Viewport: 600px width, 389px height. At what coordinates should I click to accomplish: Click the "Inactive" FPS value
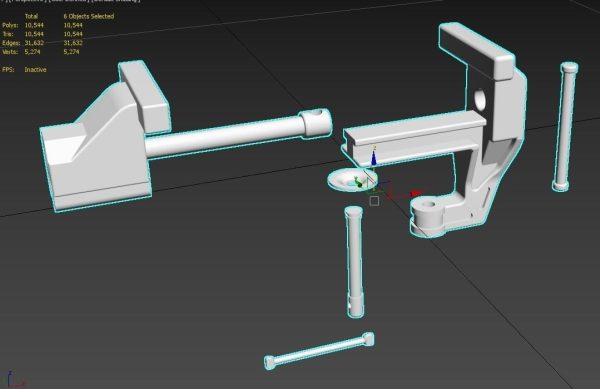click(35, 70)
